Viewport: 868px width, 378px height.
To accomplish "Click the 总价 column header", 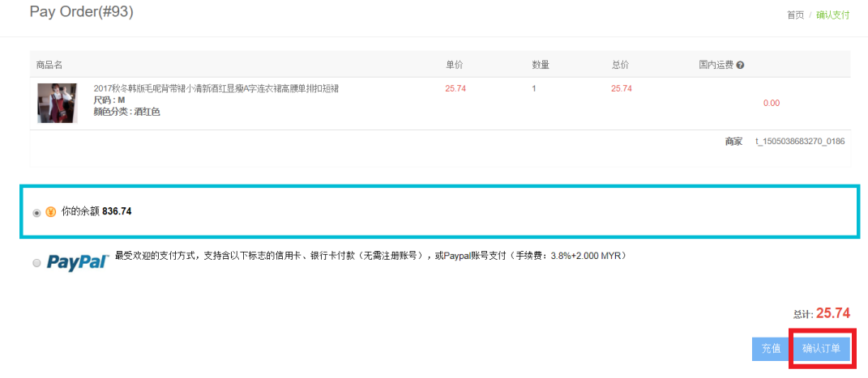I will 620,65.
